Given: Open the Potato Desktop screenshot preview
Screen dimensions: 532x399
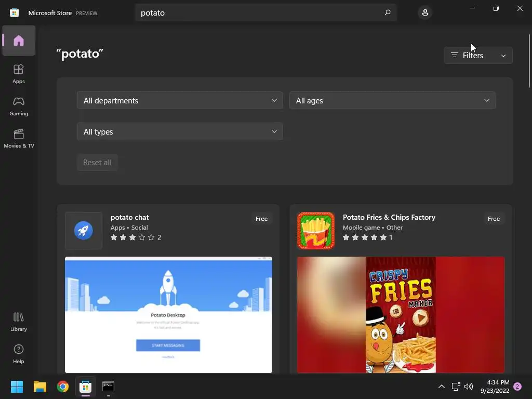Looking at the screenshot, I should coord(168,315).
